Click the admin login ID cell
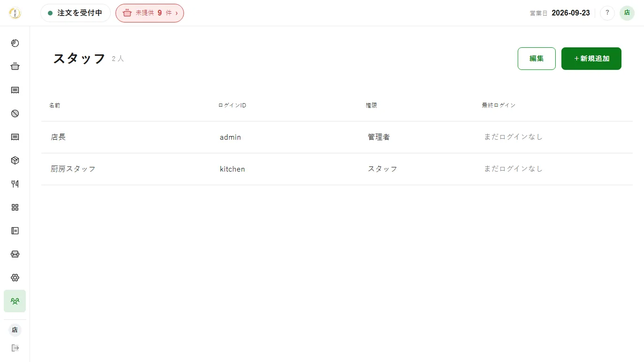644x362 pixels. pos(230,137)
